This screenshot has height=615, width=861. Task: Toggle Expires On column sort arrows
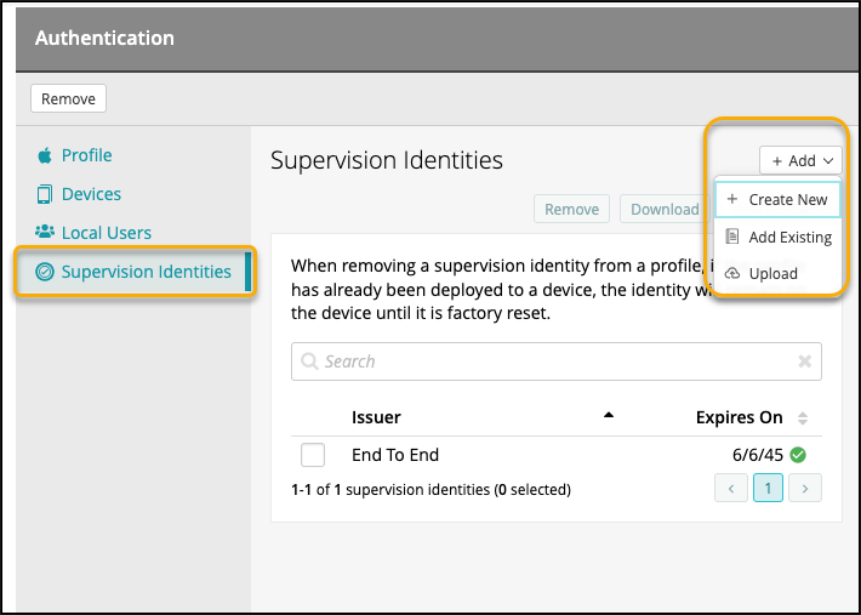pos(802,418)
